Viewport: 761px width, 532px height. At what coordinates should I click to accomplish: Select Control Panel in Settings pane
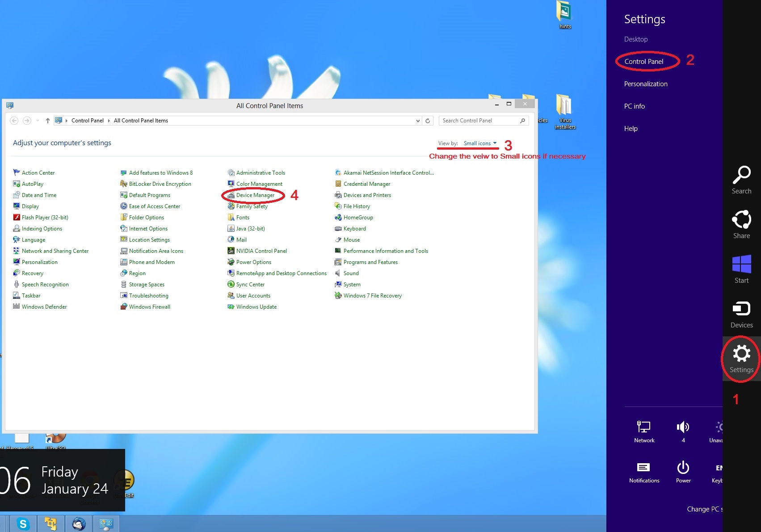click(x=643, y=62)
